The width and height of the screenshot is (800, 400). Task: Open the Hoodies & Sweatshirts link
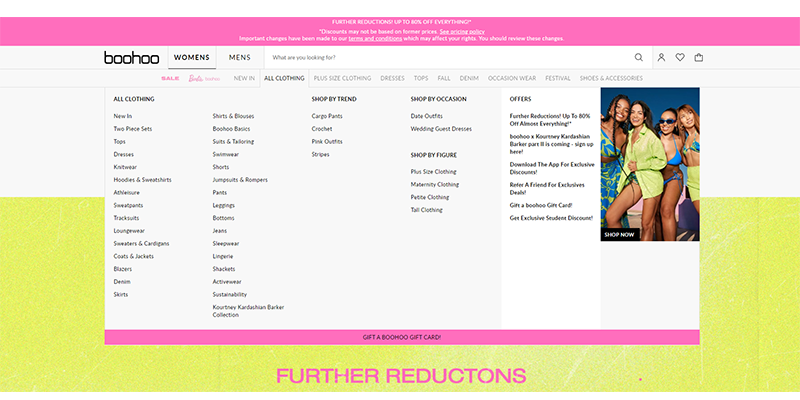(142, 180)
